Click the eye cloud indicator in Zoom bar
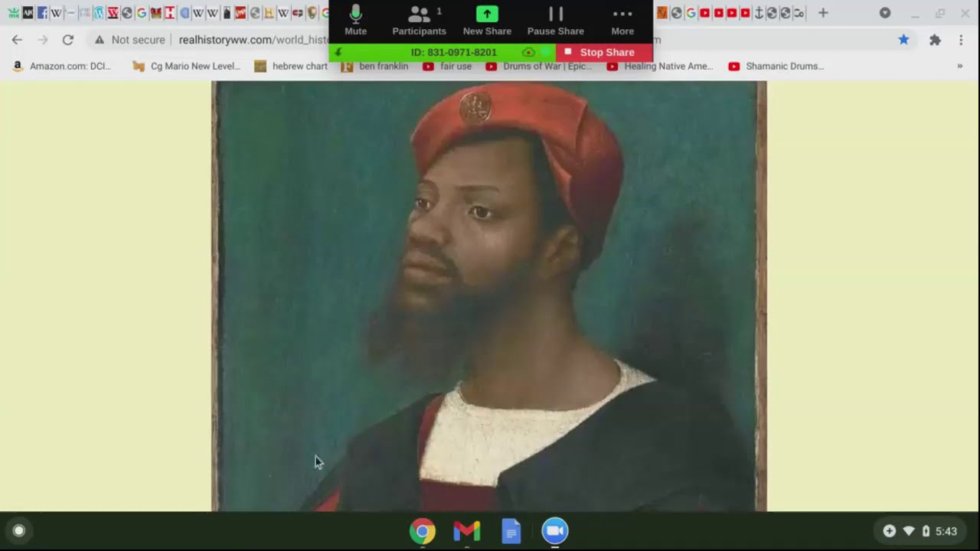The height and width of the screenshot is (551, 980). click(528, 52)
